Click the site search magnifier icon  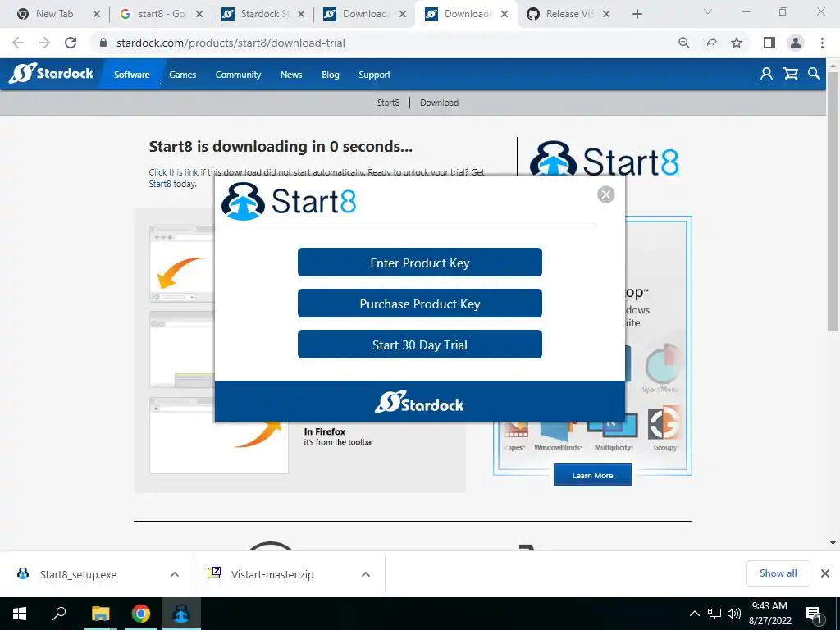tap(814, 74)
